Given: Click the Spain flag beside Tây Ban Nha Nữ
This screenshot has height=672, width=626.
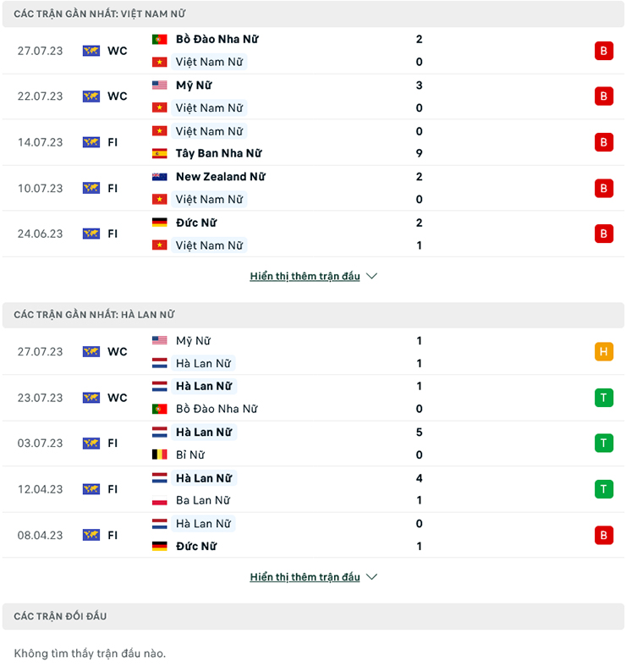Looking at the screenshot, I should click(159, 154).
